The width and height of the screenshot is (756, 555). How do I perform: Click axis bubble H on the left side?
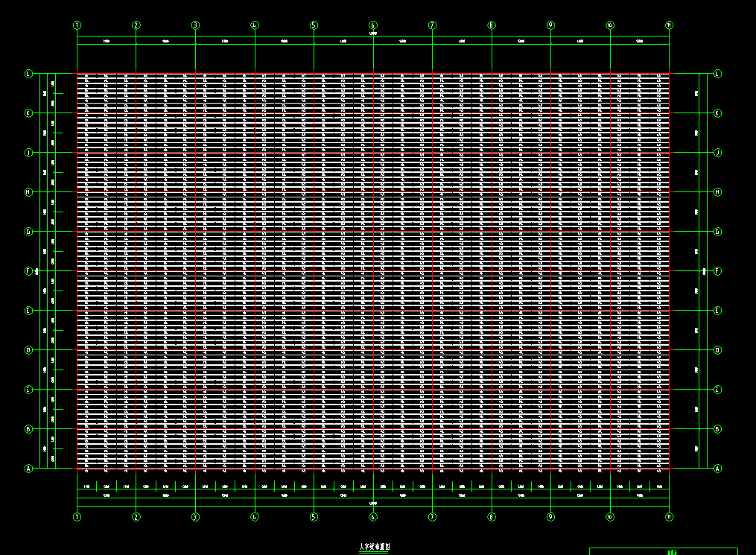pos(28,192)
